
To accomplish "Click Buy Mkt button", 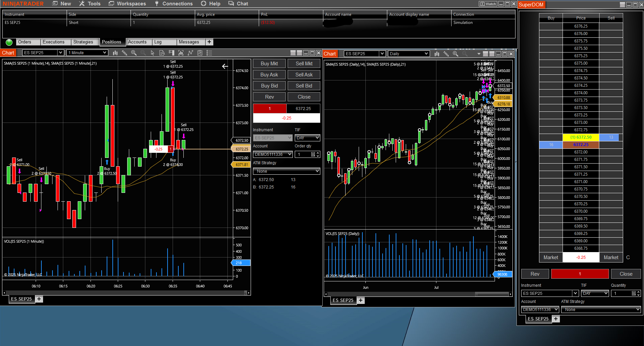I will pos(269,64).
